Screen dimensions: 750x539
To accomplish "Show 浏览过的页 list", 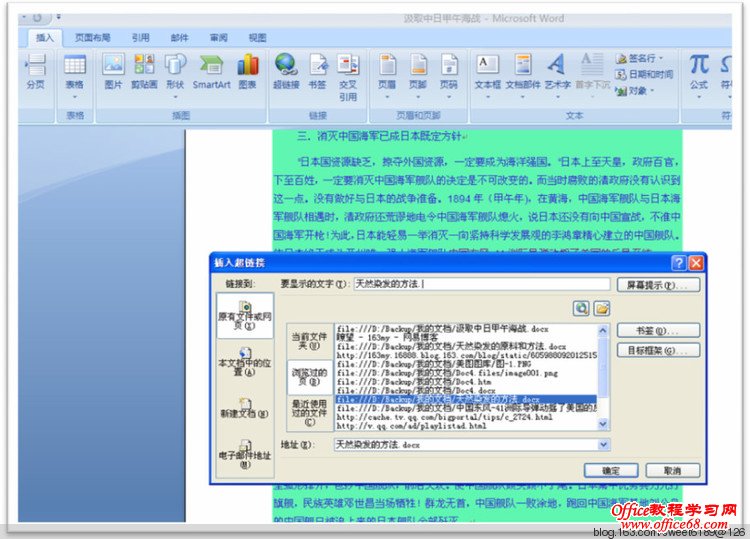I will coord(309,377).
